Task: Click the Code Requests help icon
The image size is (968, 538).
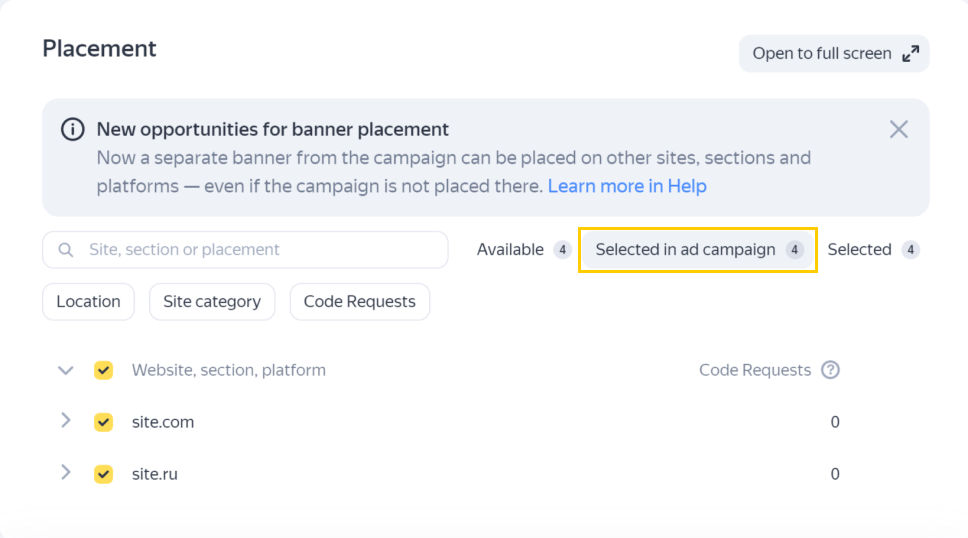Action: [830, 370]
